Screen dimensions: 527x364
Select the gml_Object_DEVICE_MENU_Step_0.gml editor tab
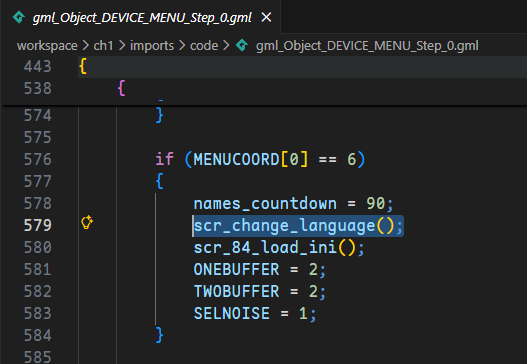tap(140, 17)
